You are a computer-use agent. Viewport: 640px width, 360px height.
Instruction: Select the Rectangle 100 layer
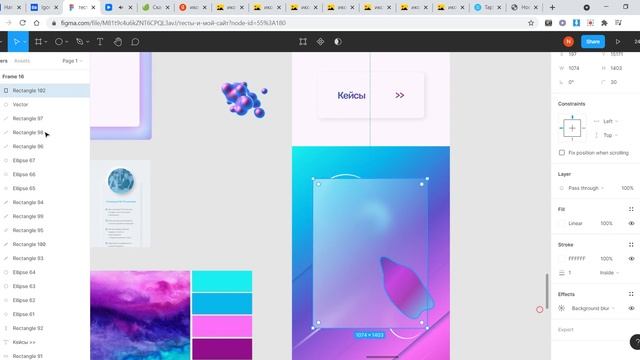pos(45,244)
